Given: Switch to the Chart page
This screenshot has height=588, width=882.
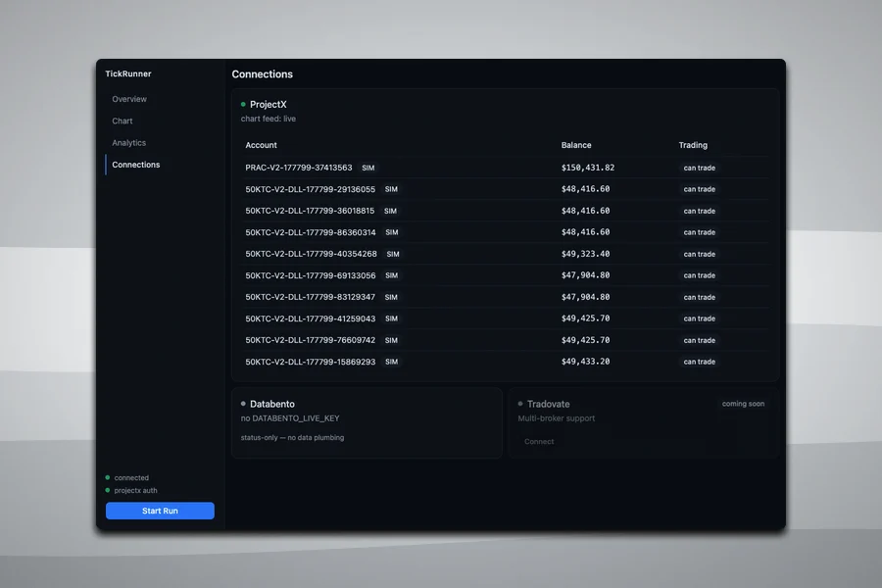Looking at the screenshot, I should [122, 121].
